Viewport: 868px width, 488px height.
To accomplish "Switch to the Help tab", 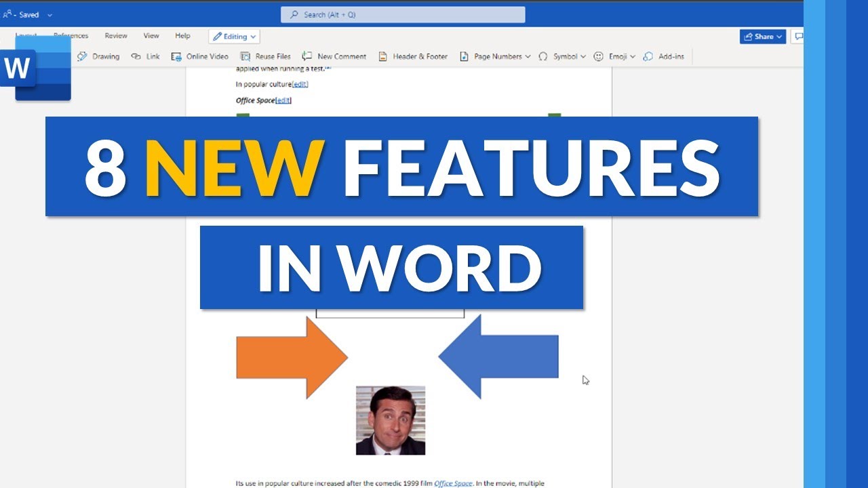I will [x=182, y=36].
